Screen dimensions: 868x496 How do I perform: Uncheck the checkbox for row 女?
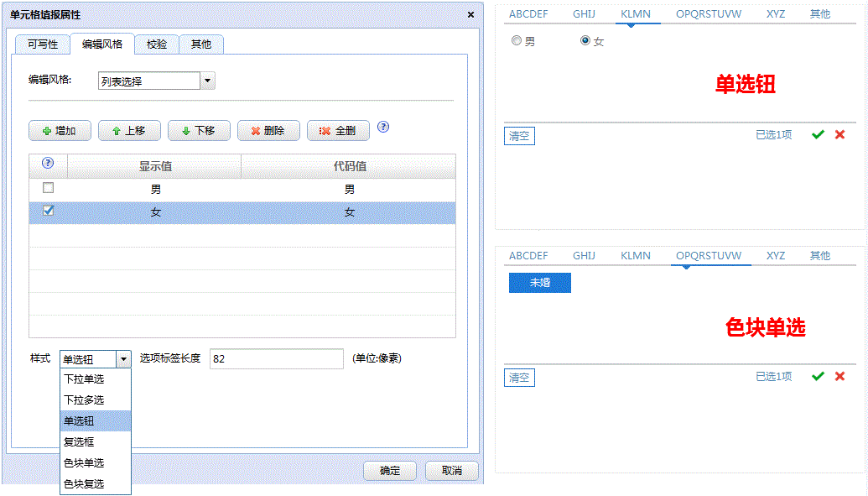point(48,211)
